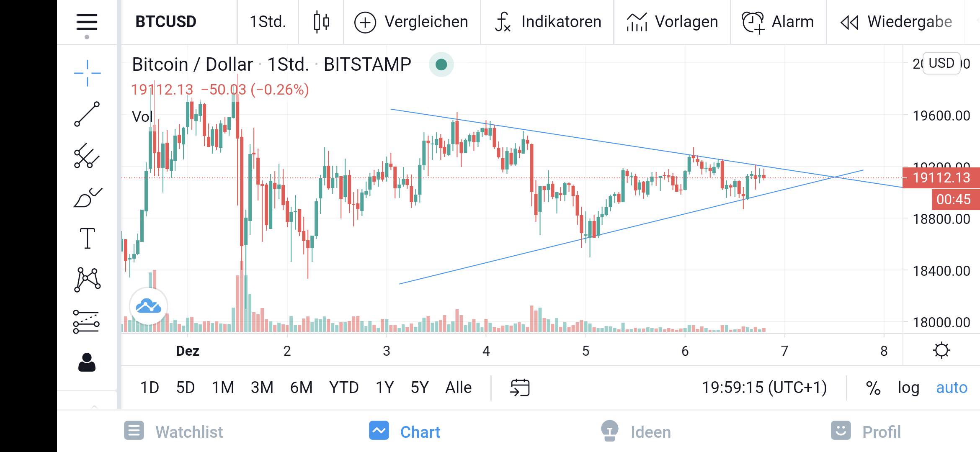Switch to the Watchlist tab
The height and width of the screenshot is (452, 980).
pyautogui.click(x=173, y=431)
